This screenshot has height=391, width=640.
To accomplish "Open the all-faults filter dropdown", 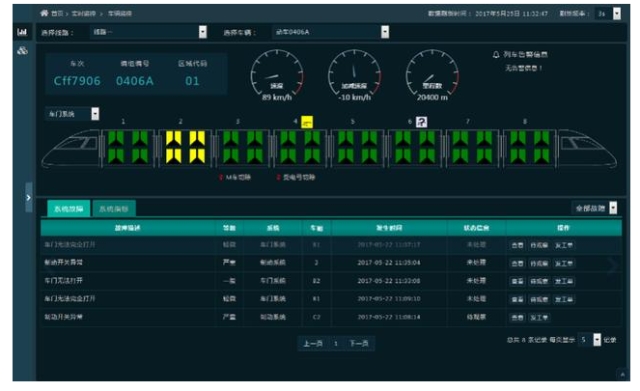I will [x=594, y=208].
